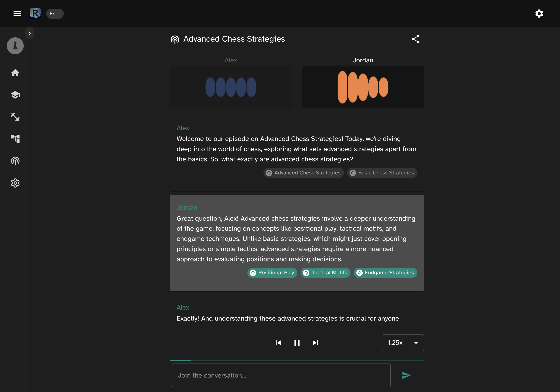
Task: Select the Tactical Motifs topic chip
Action: pyautogui.click(x=325, y=273)
